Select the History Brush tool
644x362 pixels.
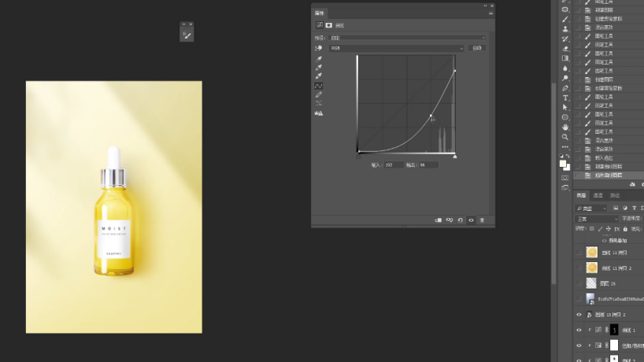(x=565, y=39)
